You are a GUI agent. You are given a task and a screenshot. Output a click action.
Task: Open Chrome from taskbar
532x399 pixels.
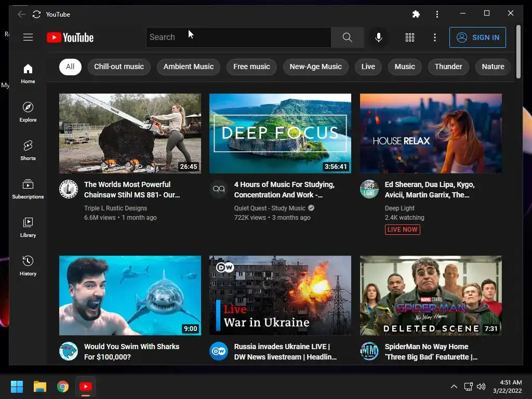[x=63, y=387]
